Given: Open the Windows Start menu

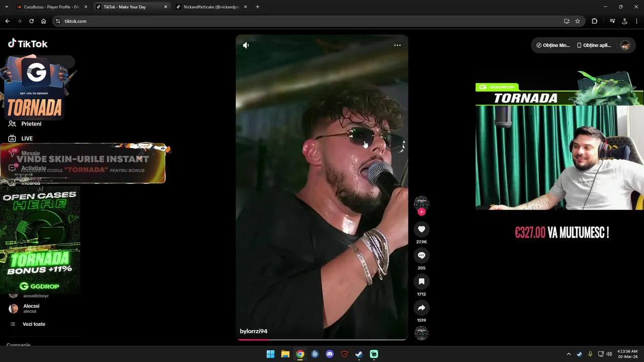Looking at the screenshot, I should 270,354.
